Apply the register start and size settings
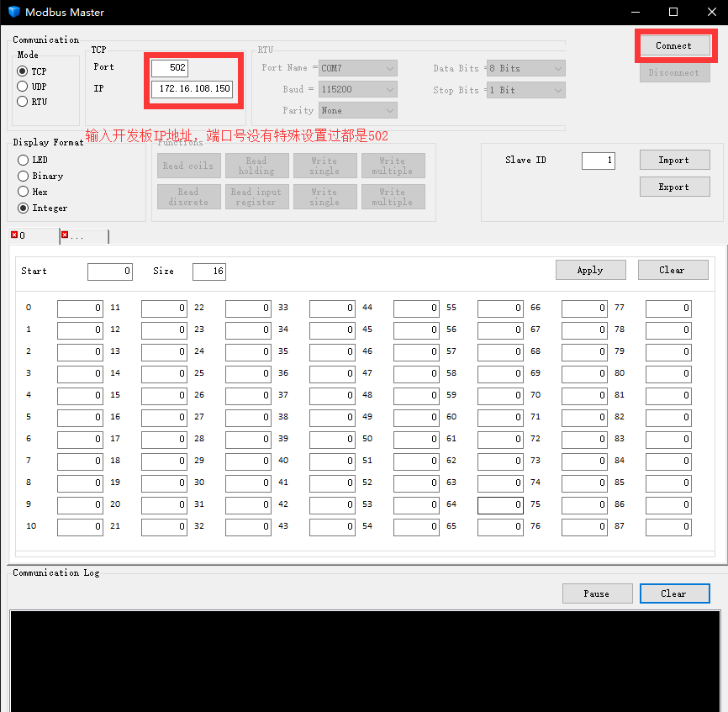Image resolution: width=728 pixels, height=712 pixels. tap(590, 270)
